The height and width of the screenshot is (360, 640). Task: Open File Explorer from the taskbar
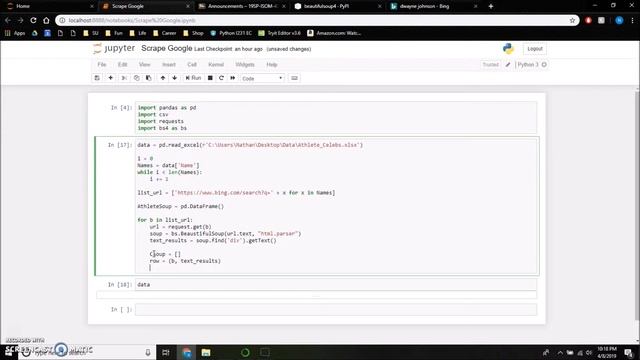click(x=206, y=352)
